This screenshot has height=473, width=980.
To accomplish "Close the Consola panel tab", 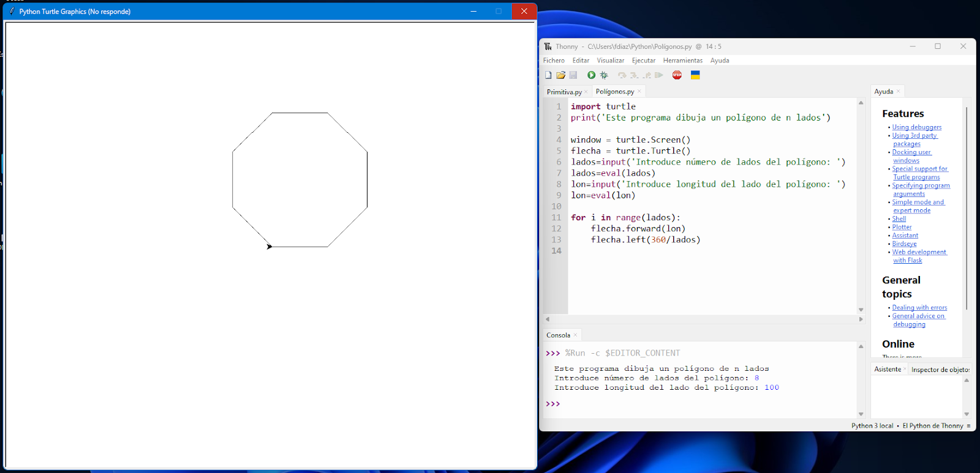I will 576,335.
